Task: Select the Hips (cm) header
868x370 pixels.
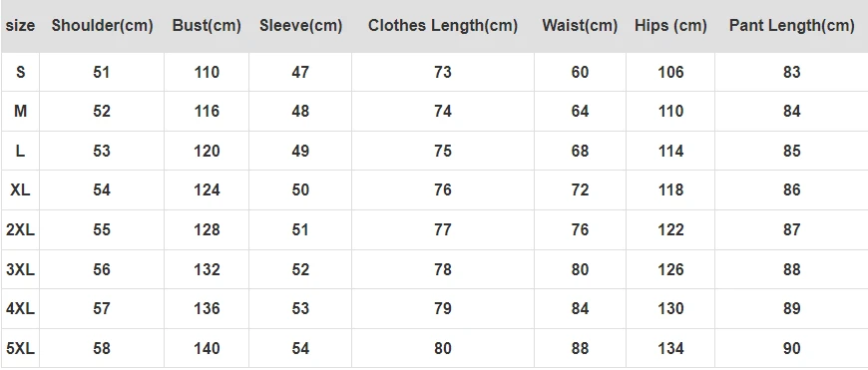Action: pyautogui.click(x=670, y=26)
